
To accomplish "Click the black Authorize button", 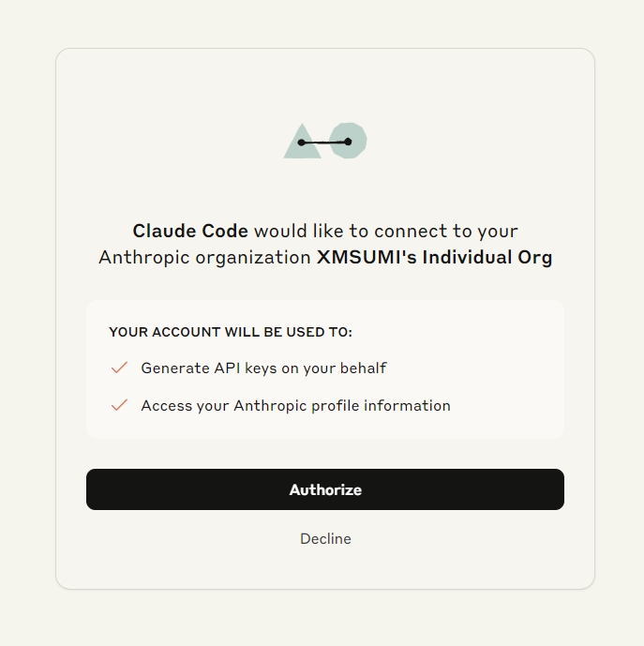I will (325, 489).
